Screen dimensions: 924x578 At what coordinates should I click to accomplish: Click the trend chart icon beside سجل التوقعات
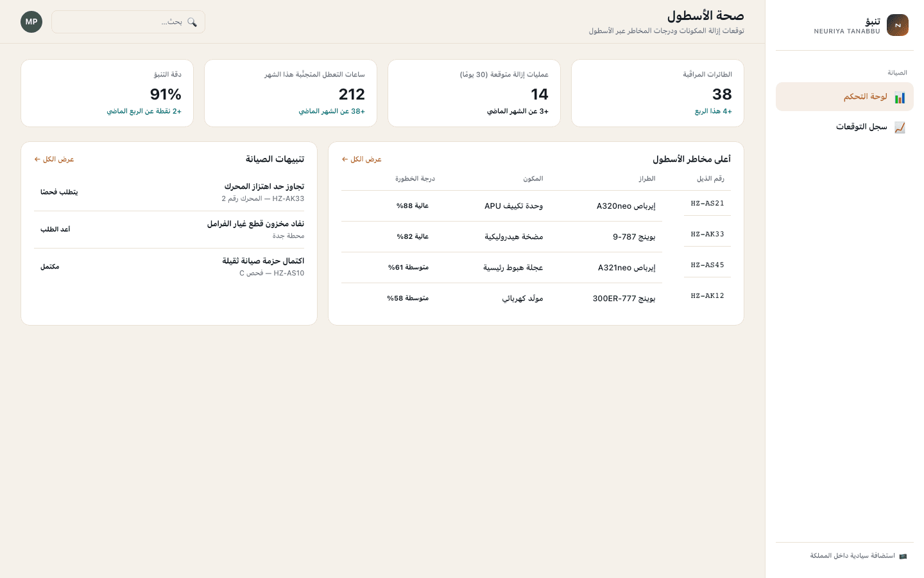click(x=900, y=127)
